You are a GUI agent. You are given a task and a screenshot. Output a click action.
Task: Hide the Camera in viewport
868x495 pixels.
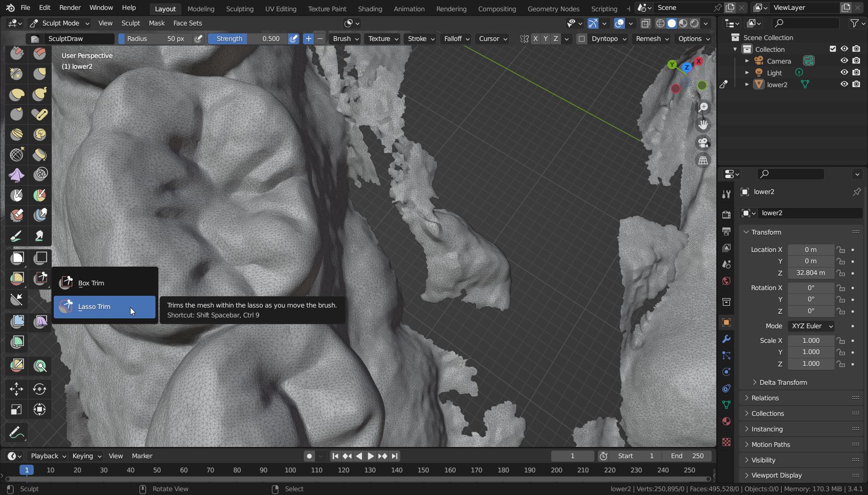coord(844,61)
